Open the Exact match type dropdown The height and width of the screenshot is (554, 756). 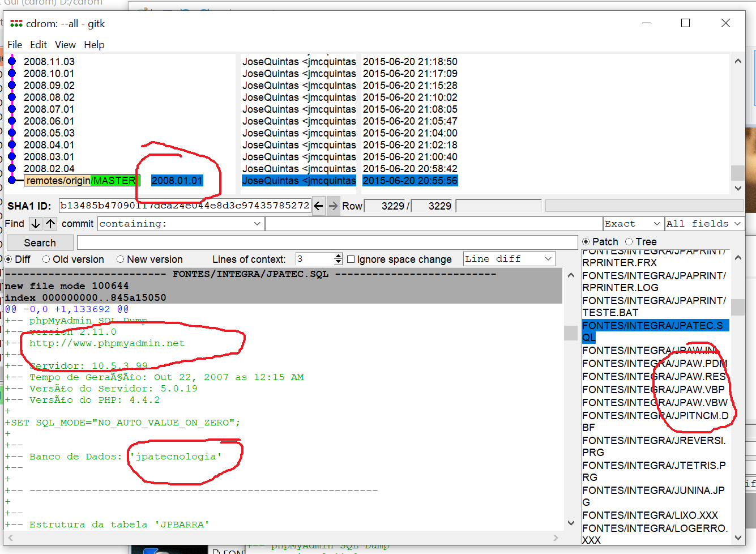[633, 224]
